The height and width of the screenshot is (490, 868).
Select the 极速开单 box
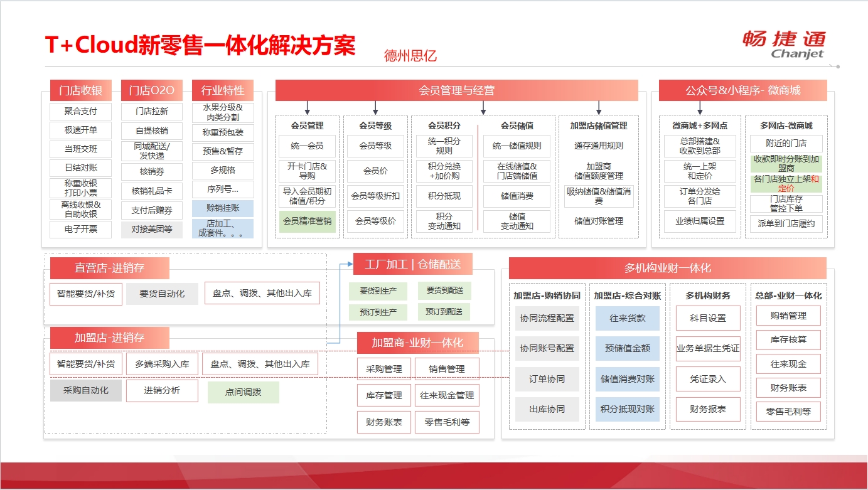[x=81, y=130]
